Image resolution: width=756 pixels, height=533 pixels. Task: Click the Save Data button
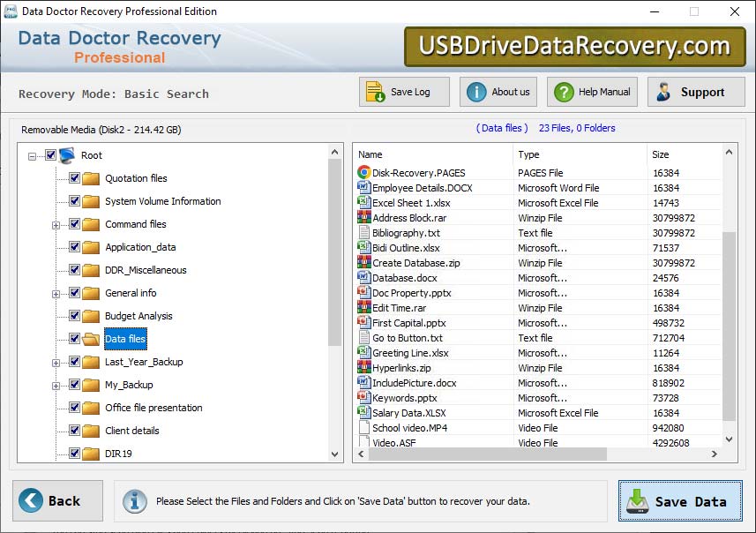tap(679, 500)
